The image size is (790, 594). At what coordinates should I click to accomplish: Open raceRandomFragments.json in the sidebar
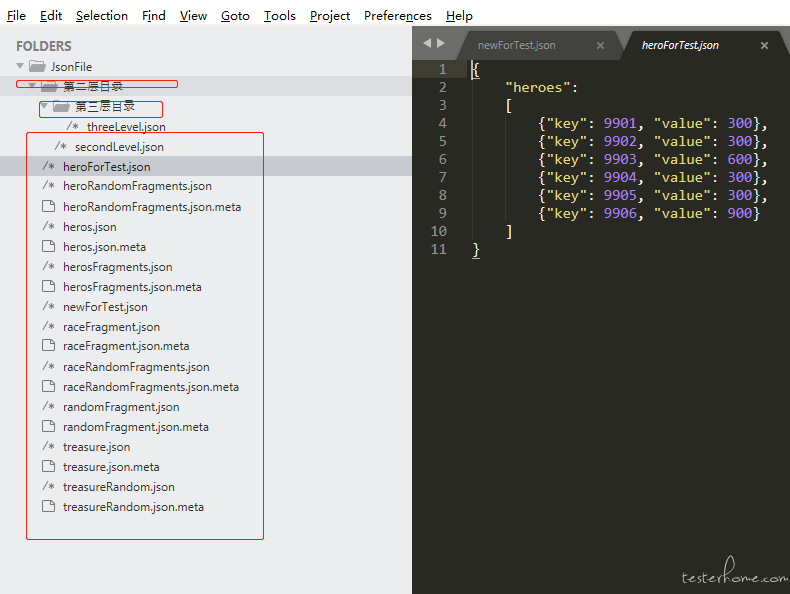click(136, 367)
